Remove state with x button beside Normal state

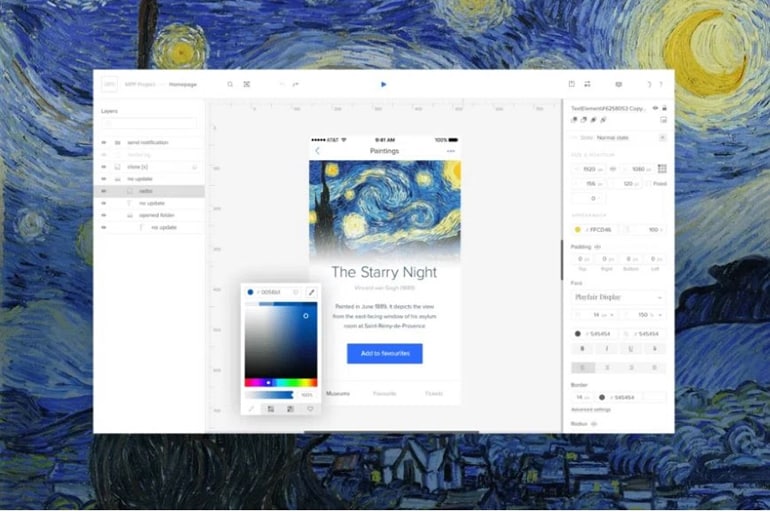[x=662, y=138]
